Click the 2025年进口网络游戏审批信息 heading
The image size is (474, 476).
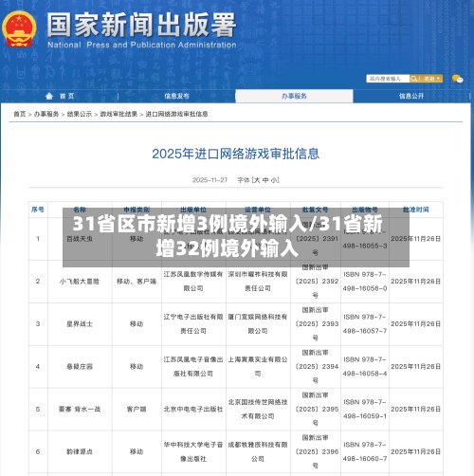(236, 154)
